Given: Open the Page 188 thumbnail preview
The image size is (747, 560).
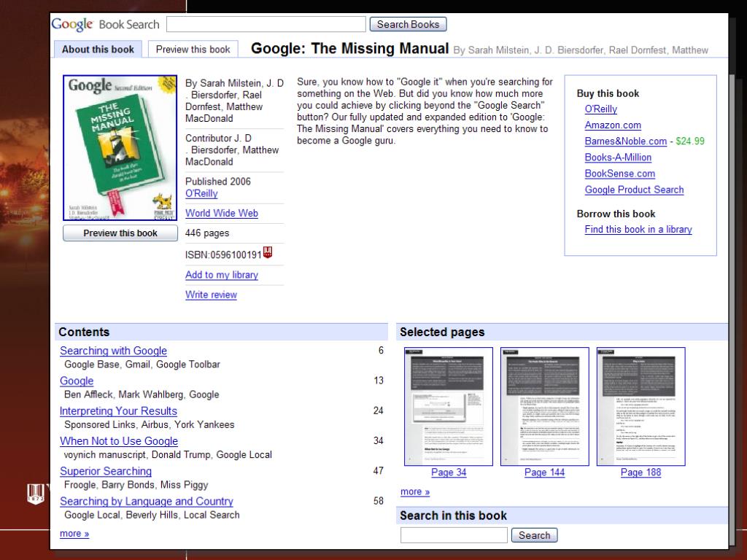Looking at the screenshot, I should [640, 406].
